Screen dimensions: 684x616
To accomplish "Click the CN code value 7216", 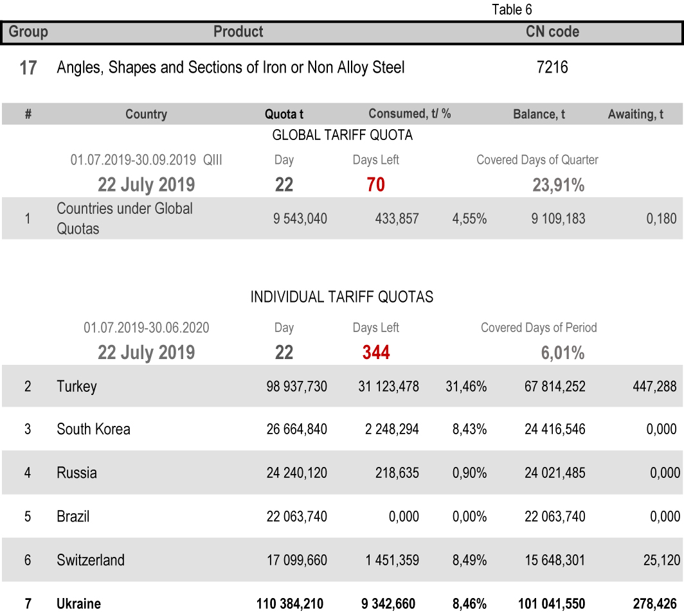I will 552,67.
